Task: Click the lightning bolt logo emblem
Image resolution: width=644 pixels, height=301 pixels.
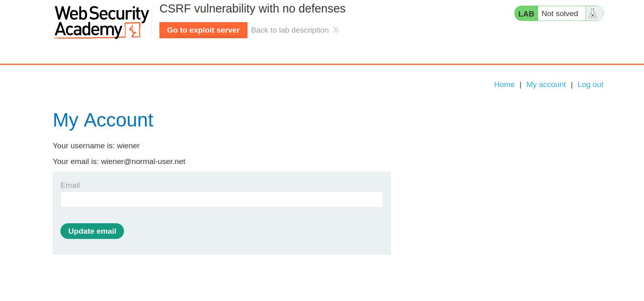Action: 133,30
